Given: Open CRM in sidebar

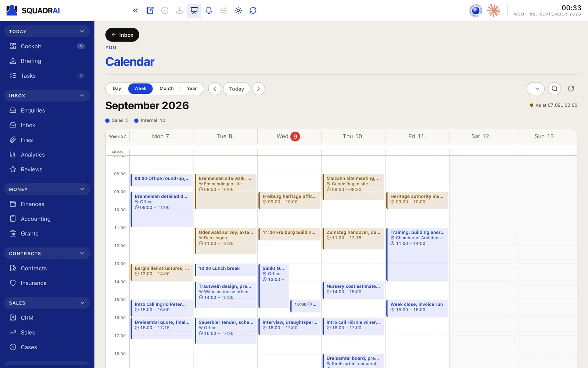Looking at the screenshot, I should click(47, 318).
